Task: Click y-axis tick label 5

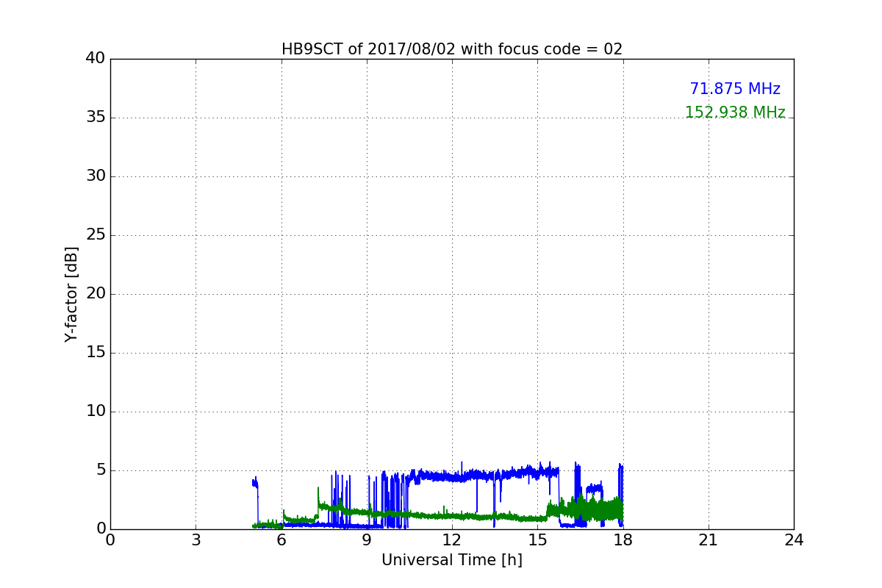Action: [x=101, y=470]
